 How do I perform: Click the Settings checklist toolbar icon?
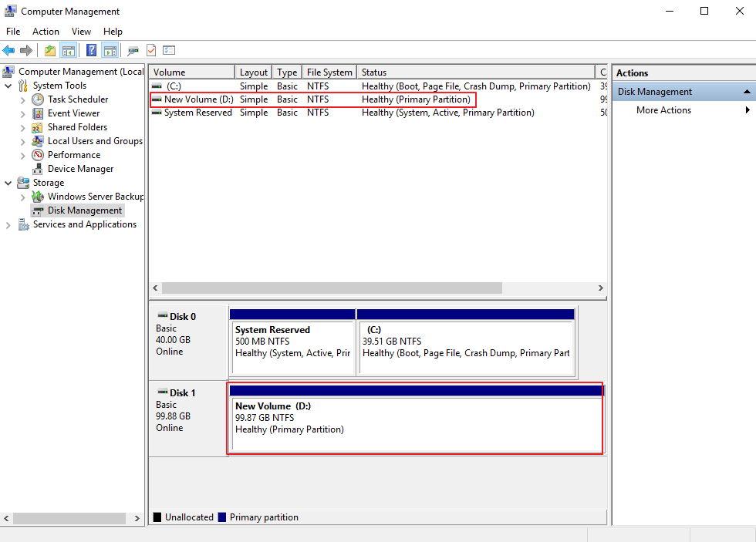169,50
